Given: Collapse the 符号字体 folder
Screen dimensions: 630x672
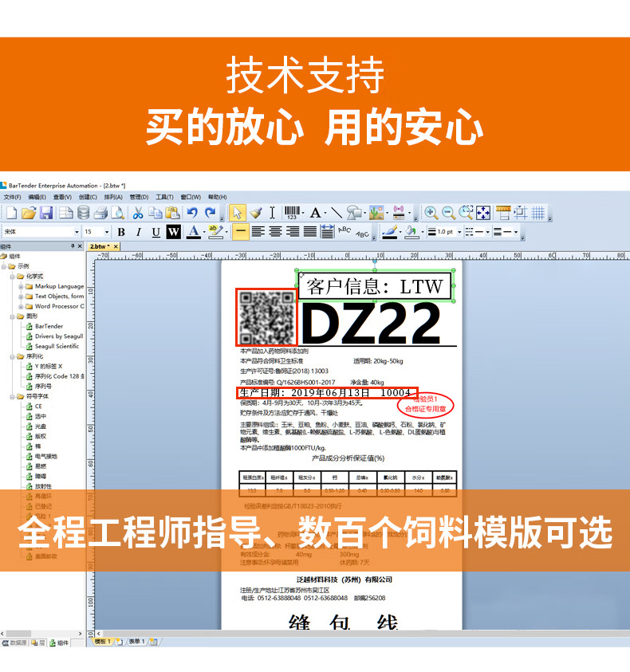Looking at the screenshot, I should click(13, 396).
